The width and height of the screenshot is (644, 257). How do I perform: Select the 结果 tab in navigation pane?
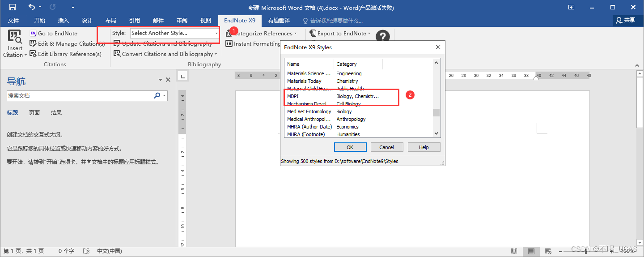click(56, 113)
